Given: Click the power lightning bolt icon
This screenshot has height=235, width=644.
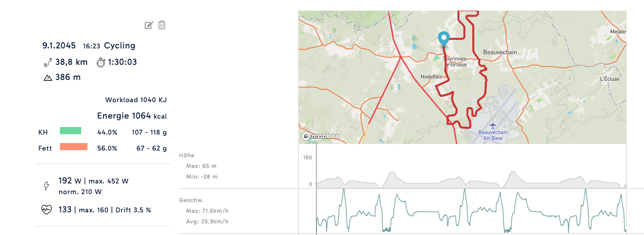Looking at the screenshot, I should click(x=47, y=186).
